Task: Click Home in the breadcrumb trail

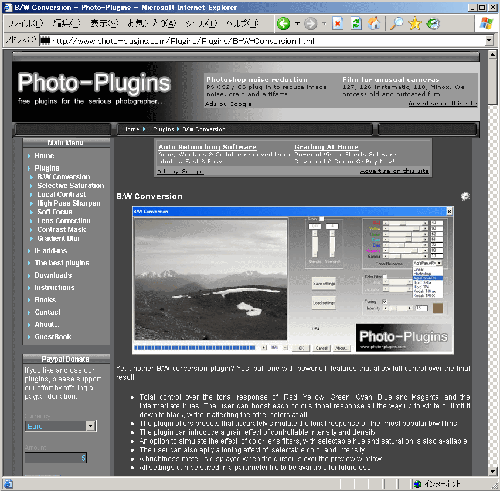Action: tap(132, 129)
